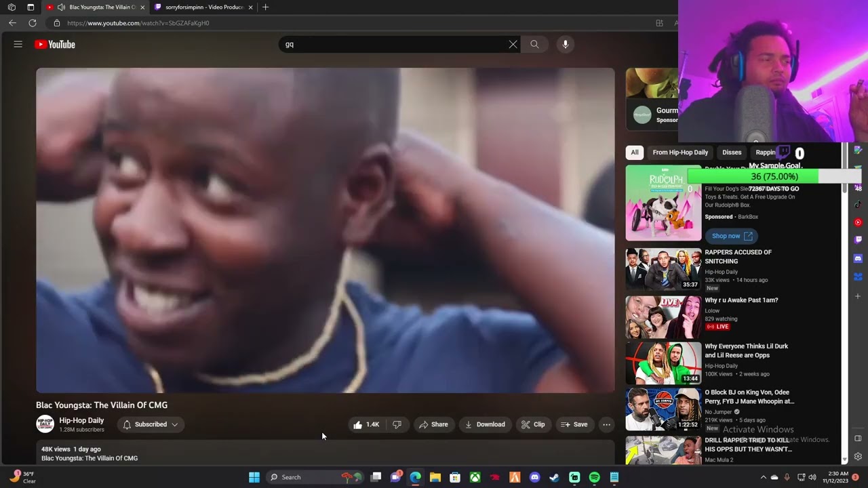868x488 pixels.
Task: Open the Xbox app from the taskbar
Action: pyautogui.click(x=475, y=477)
